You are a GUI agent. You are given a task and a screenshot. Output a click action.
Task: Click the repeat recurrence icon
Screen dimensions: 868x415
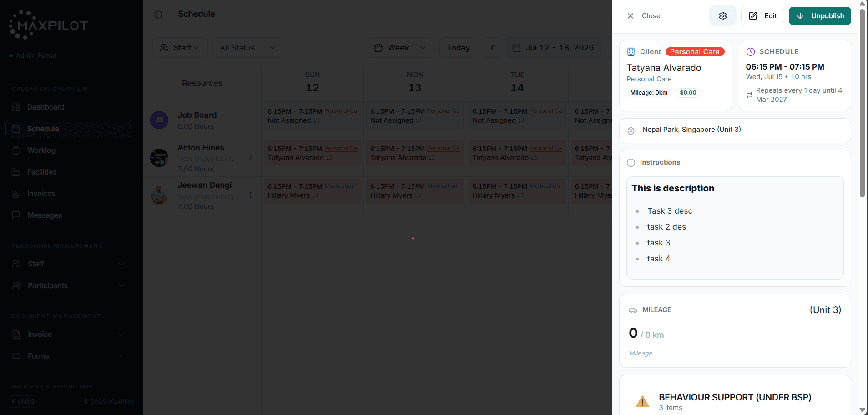click(749, 95)
